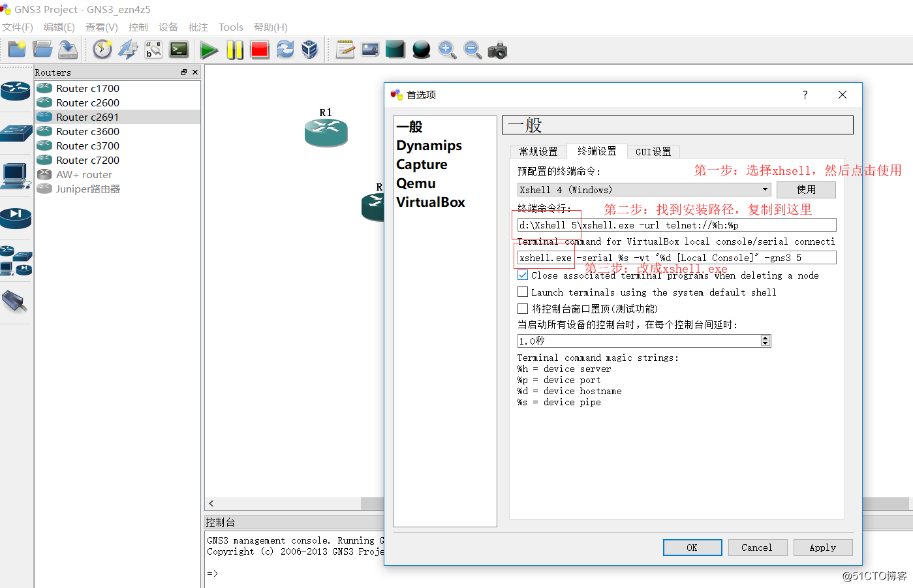The image size is (913, 588).
Task: Click the import/export configs icon
Action: tap(128, 50)
